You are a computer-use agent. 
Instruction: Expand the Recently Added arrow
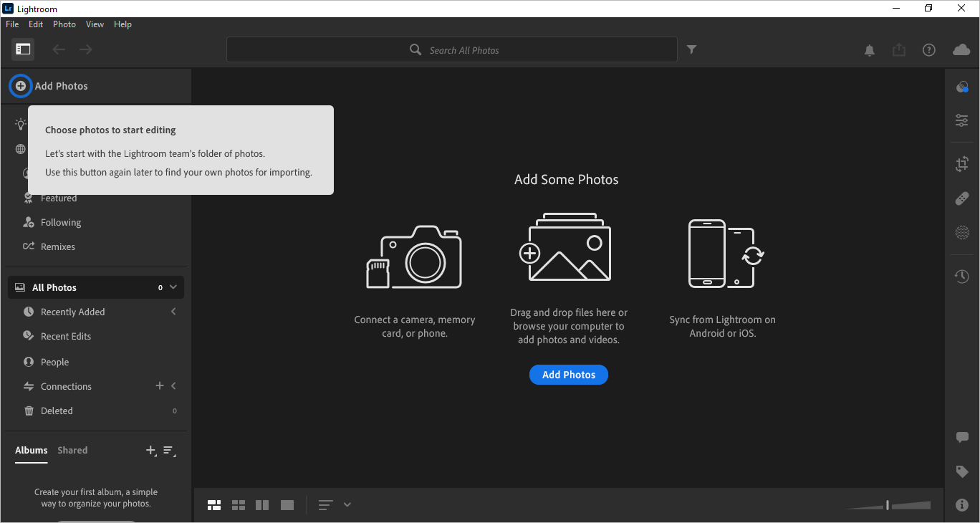click(x=173, y=312)
